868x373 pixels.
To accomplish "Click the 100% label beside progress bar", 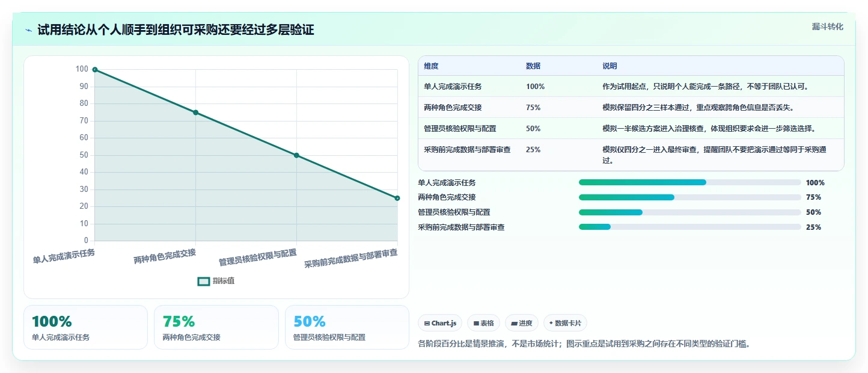I will click(x=815, y=183).
